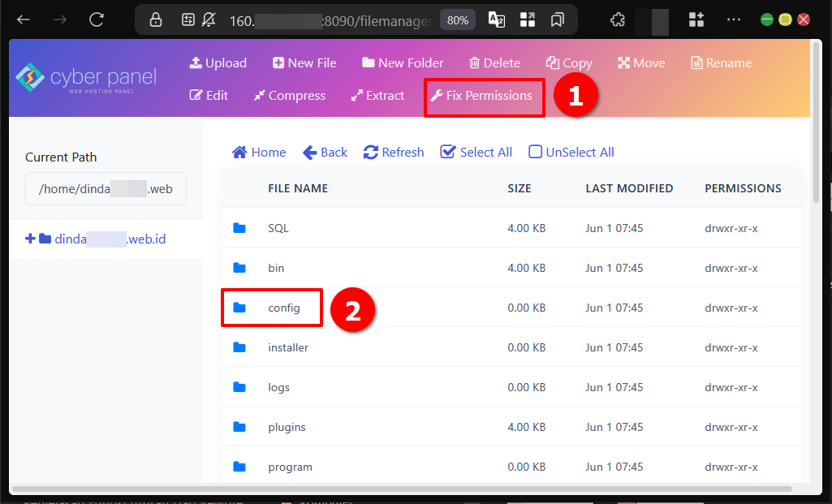Click the New Folder icon button
This screenshot has height=504, width=832.
point(369,63)
